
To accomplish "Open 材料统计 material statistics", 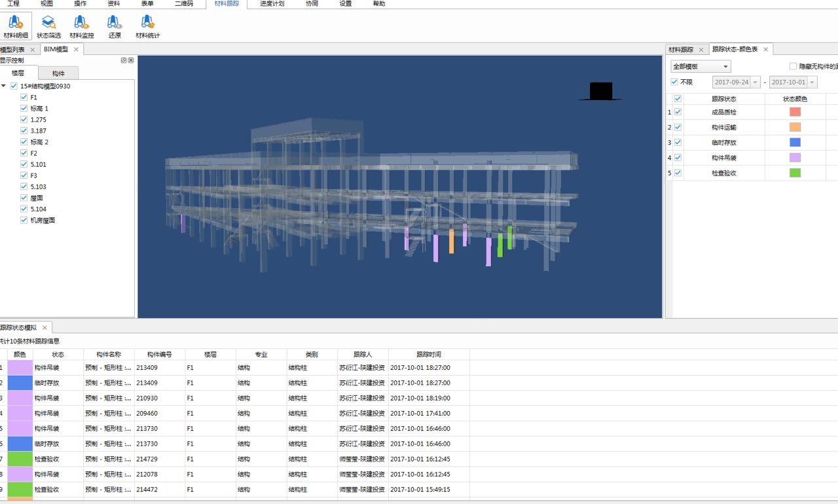I will (x=147, y=26).
